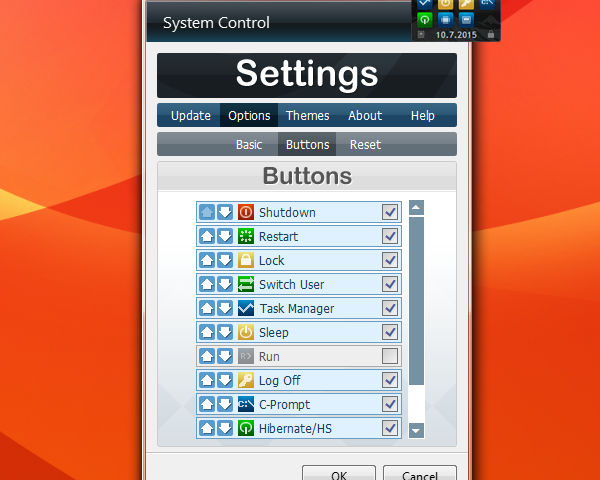
Task: Move Switch User up in list
Action: click(x=207, y=284)
